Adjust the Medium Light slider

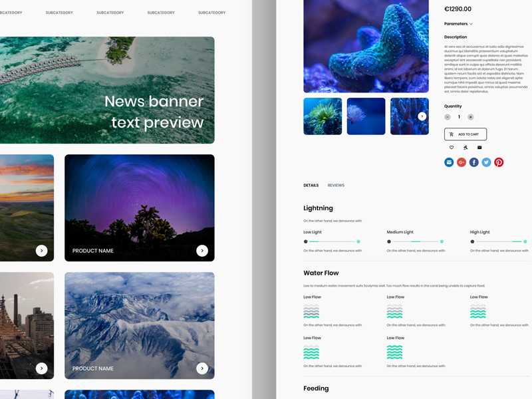[x=415, y=241]
